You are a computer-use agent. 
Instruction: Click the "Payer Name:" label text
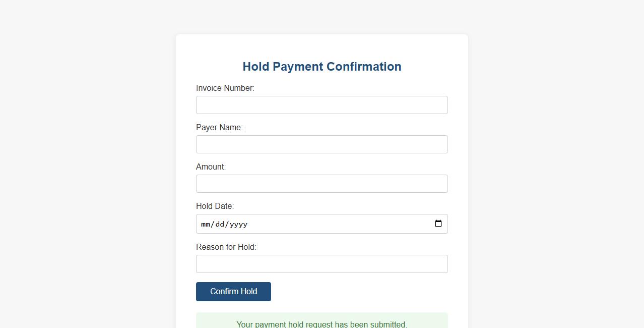point(219,127)
